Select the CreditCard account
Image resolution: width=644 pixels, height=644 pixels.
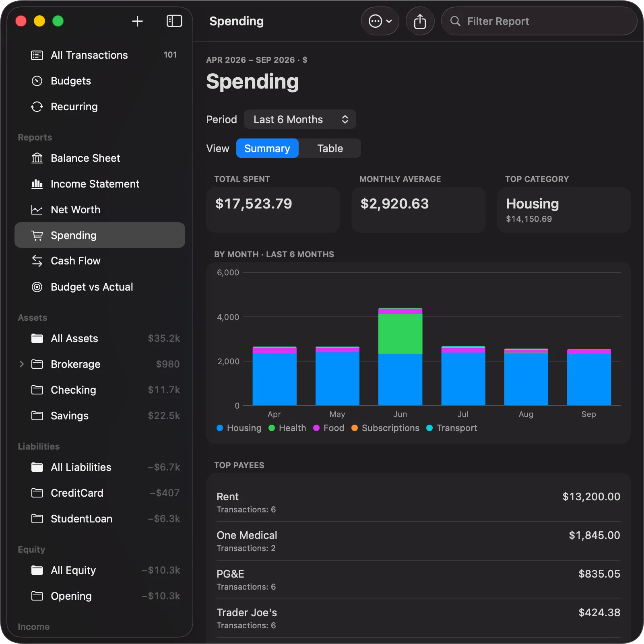coord(100,493)
